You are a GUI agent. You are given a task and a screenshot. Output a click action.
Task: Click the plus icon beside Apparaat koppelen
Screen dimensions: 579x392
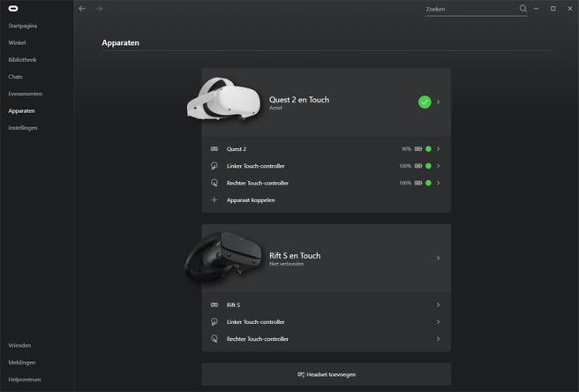214,200
